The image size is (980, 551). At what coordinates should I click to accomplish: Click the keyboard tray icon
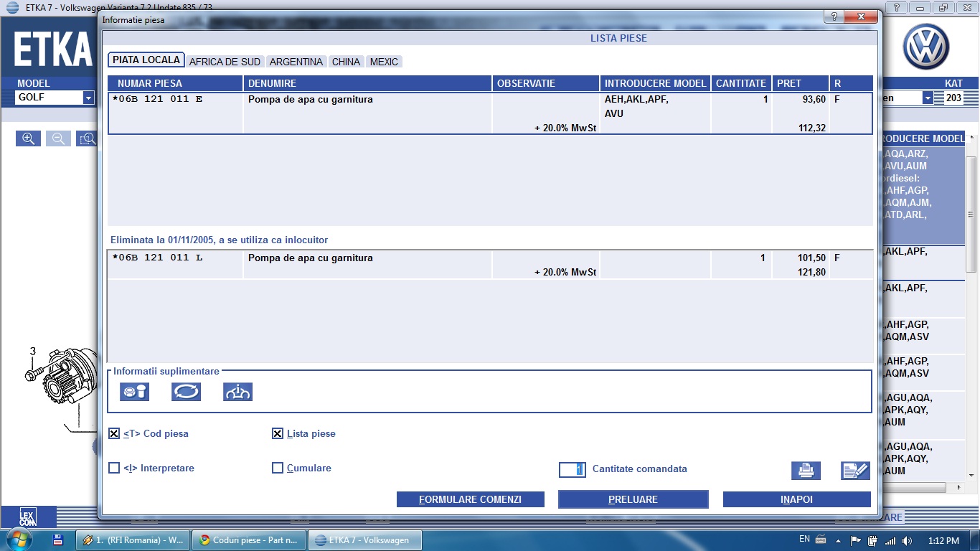[x=821, y=540]
